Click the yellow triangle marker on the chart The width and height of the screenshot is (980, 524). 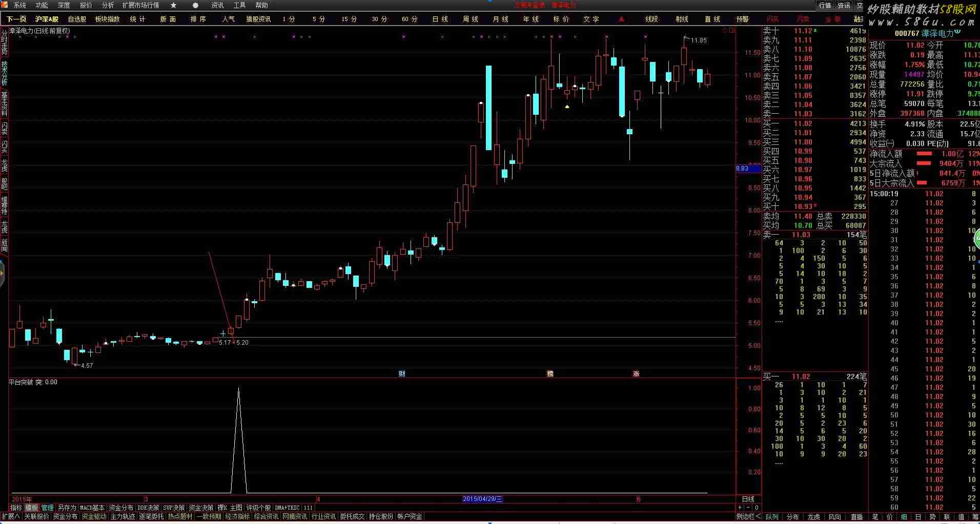(567, 107)
